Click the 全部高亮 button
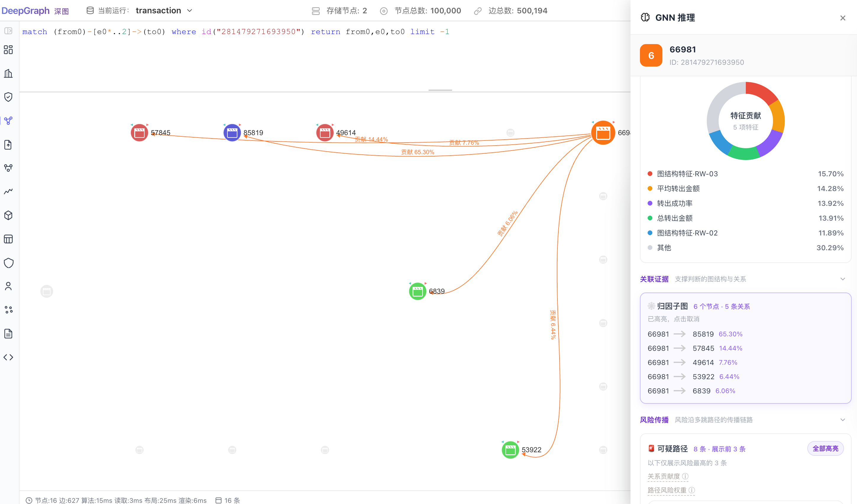This screenshot has width=857, height=504. click(825, 449)
